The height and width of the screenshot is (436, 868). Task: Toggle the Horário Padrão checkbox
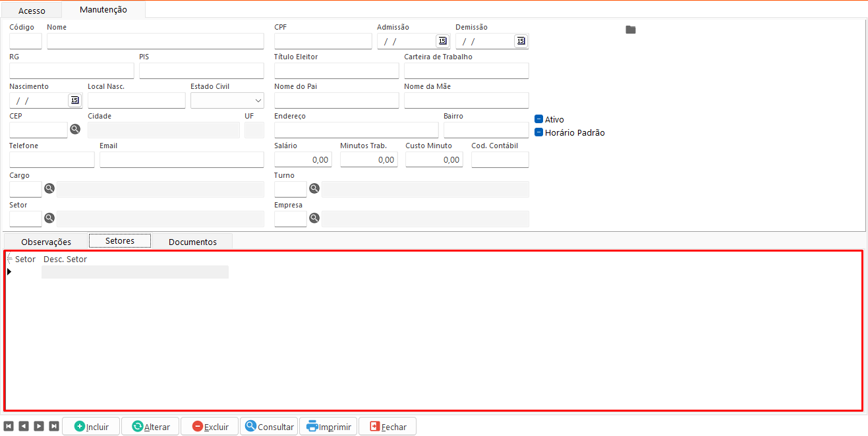(538, 132)
